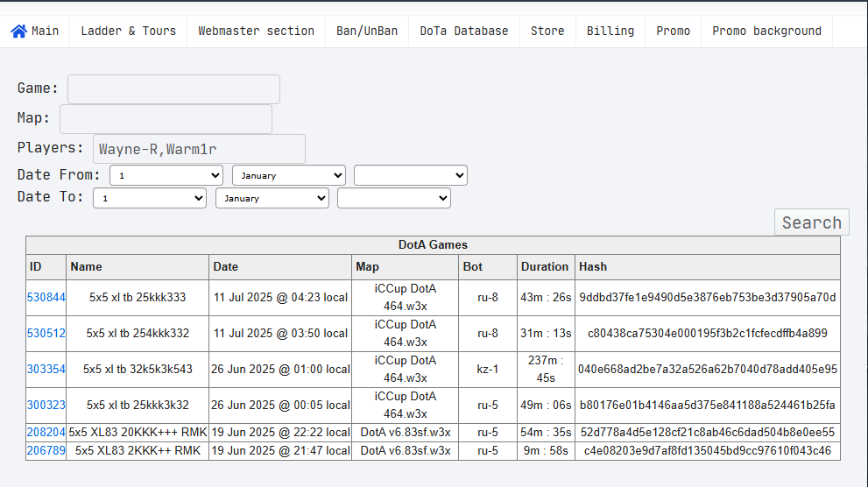This screenshot has width=868, height=487.
Task: Click duration 49m : 06s cell
Action: (x=546, y=405)
